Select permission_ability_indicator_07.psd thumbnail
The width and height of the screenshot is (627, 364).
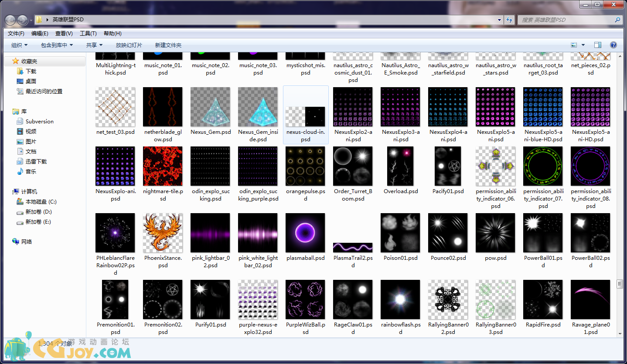click(x=543, y=166)
